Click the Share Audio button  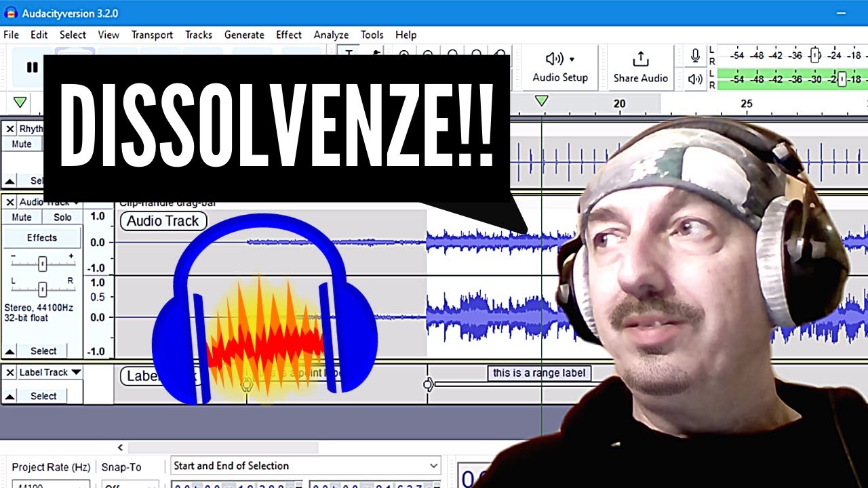pos(641,67)
